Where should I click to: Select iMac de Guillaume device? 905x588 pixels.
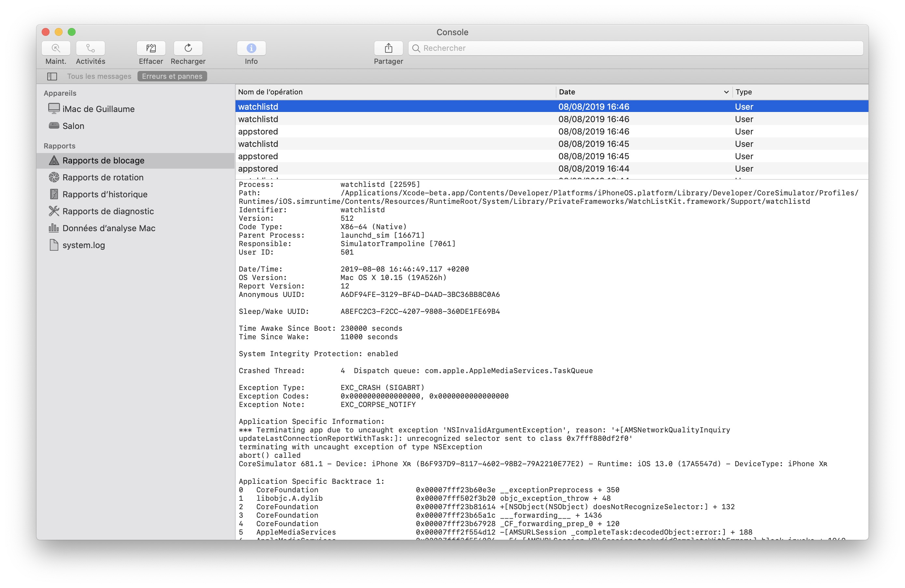(136, 109)
